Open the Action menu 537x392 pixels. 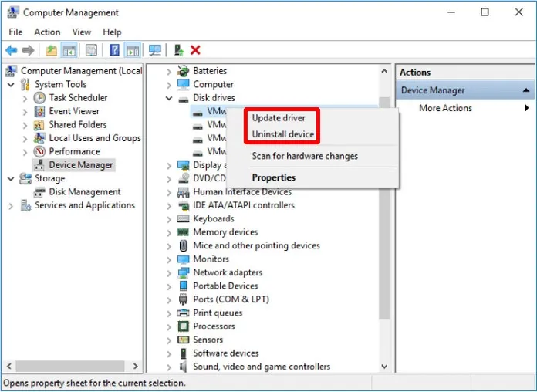coord(47,32)
